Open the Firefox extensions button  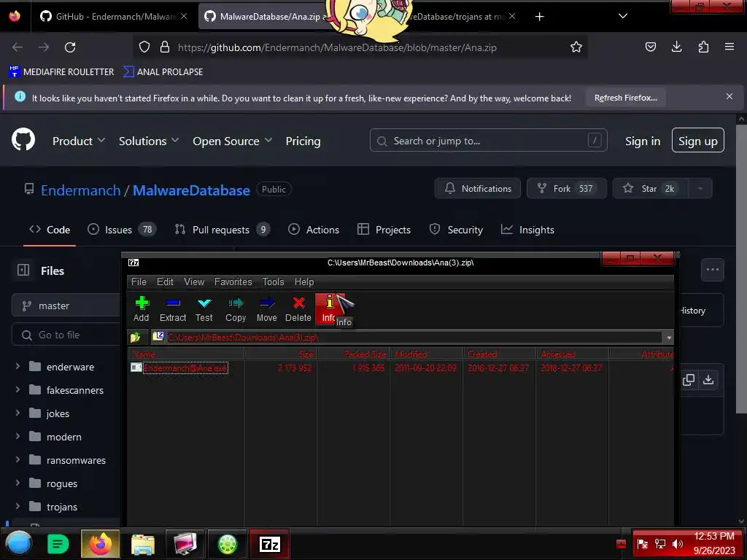click(x=703, y=47)
